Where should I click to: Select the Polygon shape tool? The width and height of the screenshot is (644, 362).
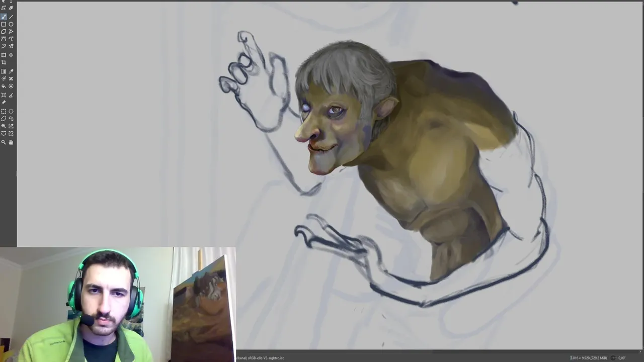pyautogui.click(x=4, y=31)
